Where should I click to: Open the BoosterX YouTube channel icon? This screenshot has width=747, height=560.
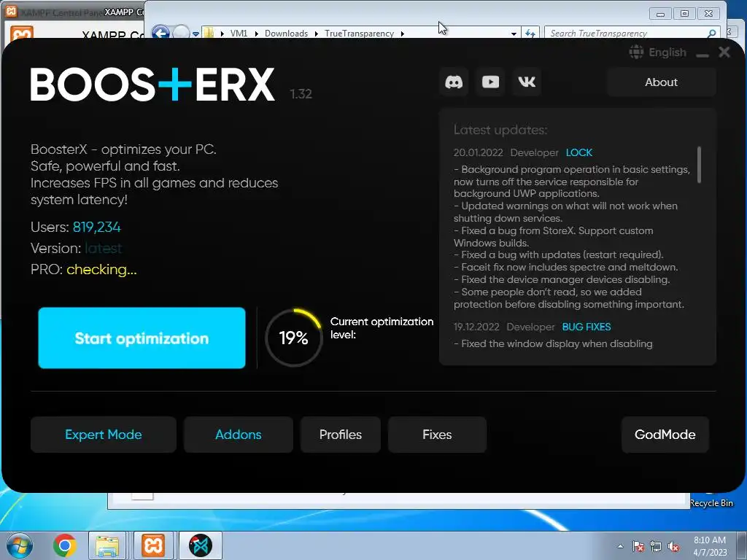[x=490, y=82]
